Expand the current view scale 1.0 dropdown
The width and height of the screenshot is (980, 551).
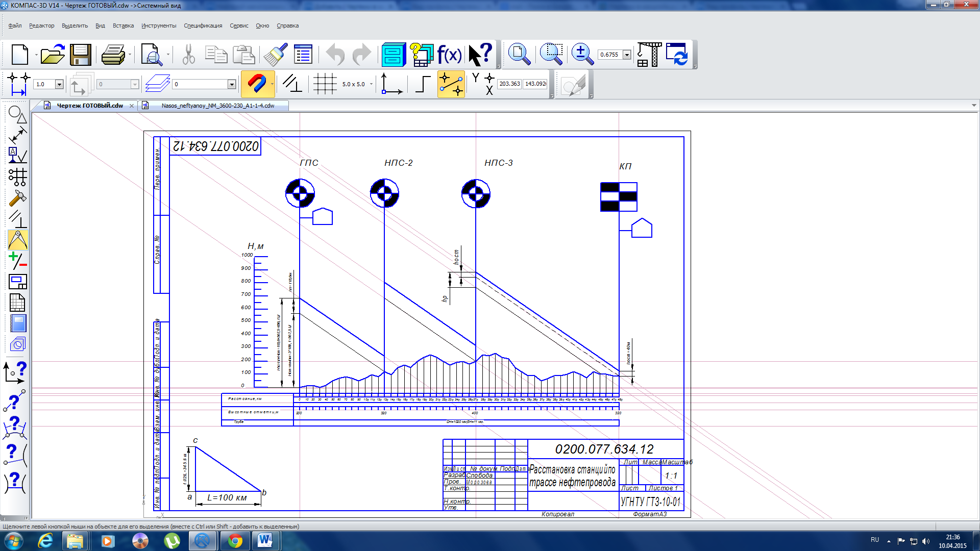59,84
